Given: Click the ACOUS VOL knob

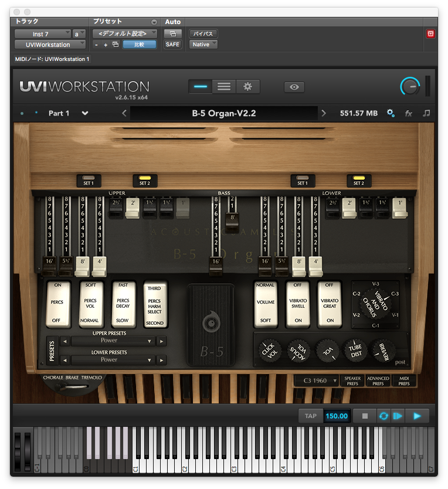Looking at the screenshot, I should [x=298, y=351].
